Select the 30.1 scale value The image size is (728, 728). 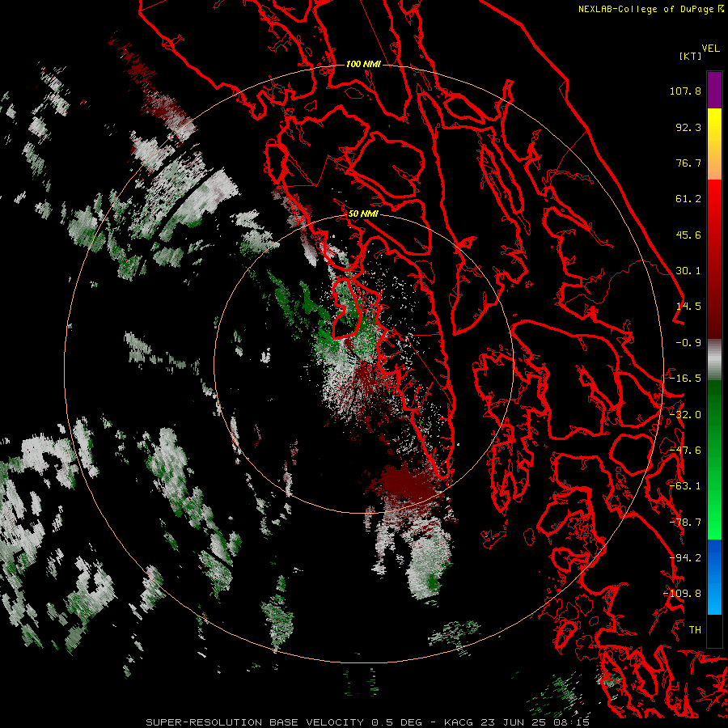click(x=688, y=271)
